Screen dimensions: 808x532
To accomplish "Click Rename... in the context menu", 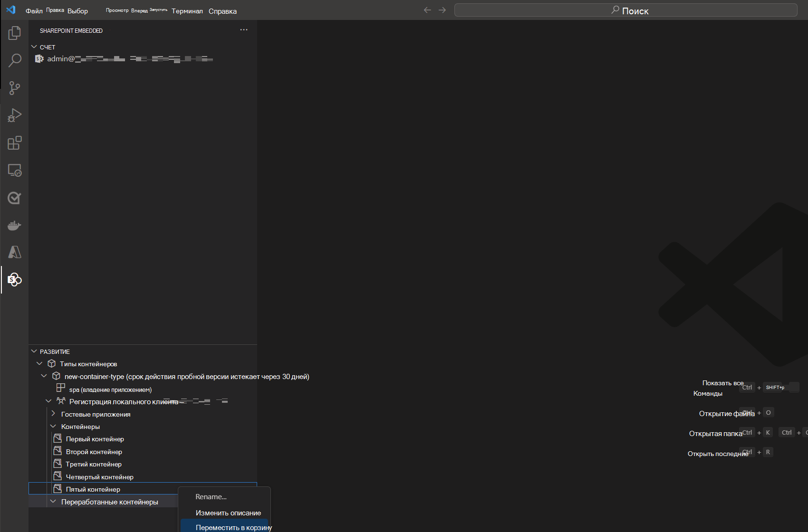I will click(211, 497).
